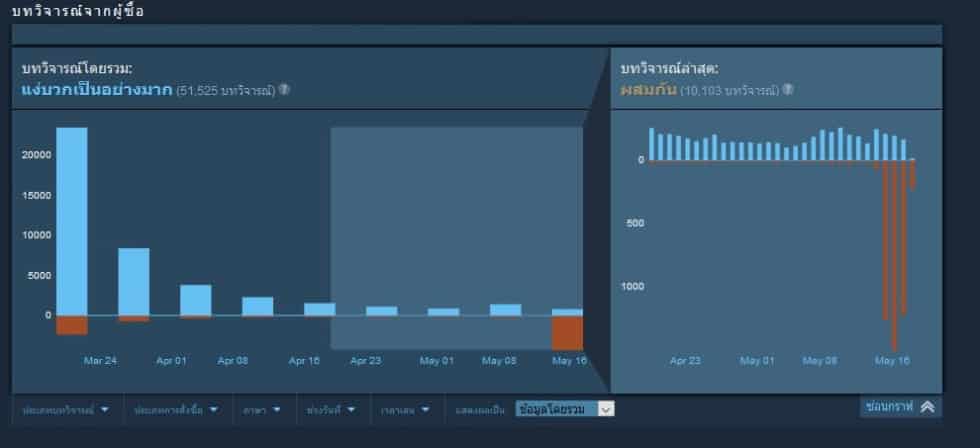Click the highlighted date-range selection in overall chart
This screenshot has width=980, height=448.
click(x=456, y=238)
